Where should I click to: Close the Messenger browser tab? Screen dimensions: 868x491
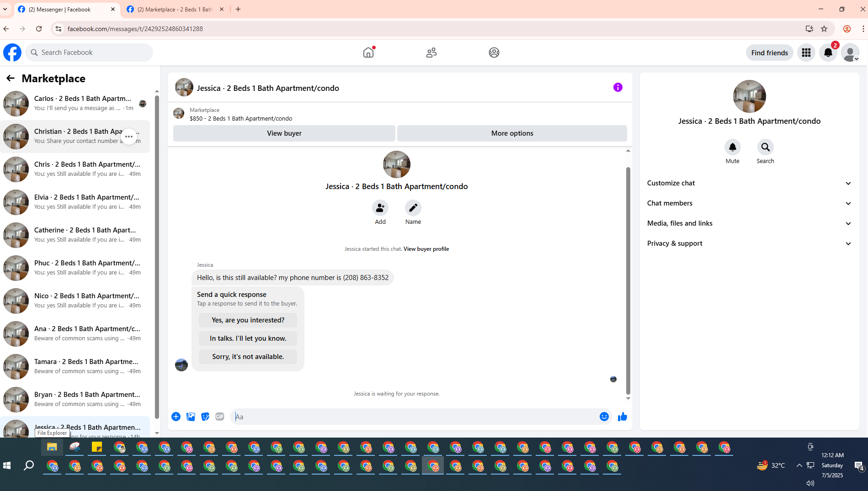[113, 9]
